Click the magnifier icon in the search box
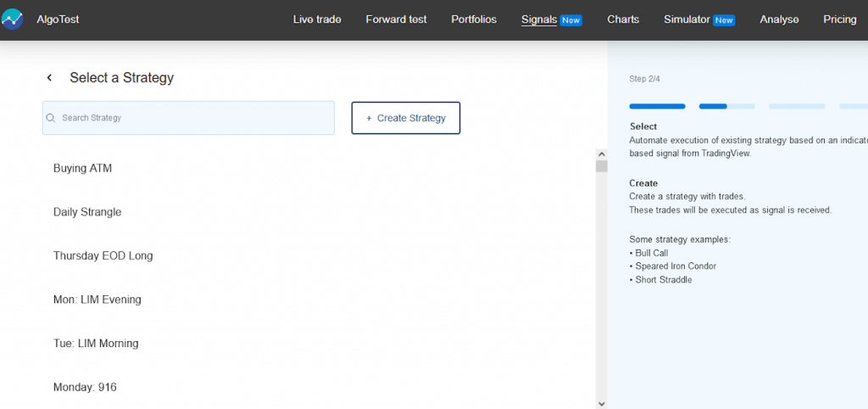 [52, 118]
